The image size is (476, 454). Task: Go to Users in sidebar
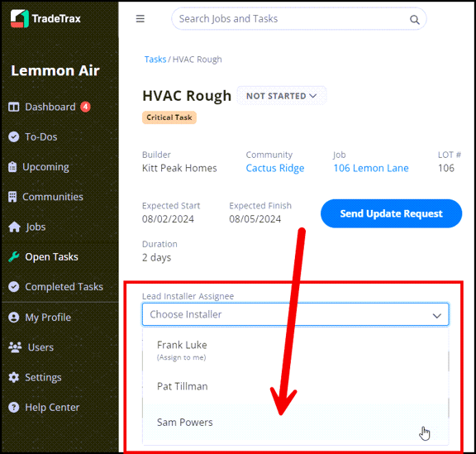tap(40, 347)
